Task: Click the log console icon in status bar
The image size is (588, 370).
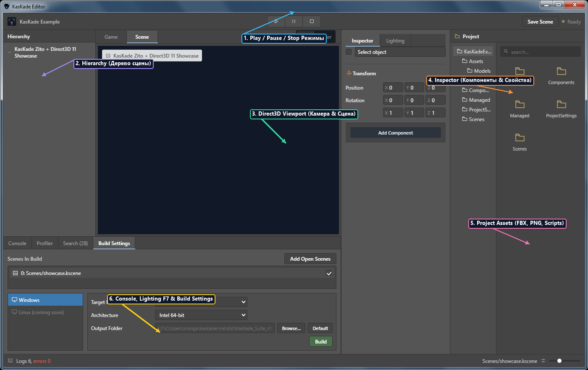Action: (x=10, y=361)
